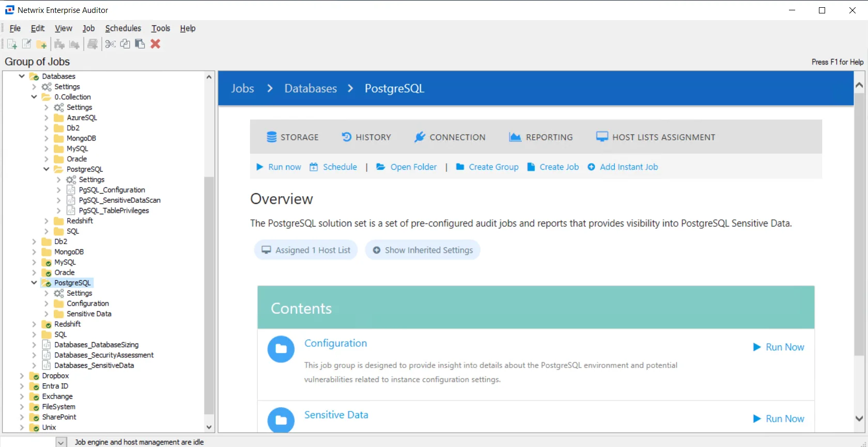Image resolution: width=868 pixels, height=447 pixels.
Task: Expand the Dropbox tree node
Action: pyautogui.click(x=22, y=376)
